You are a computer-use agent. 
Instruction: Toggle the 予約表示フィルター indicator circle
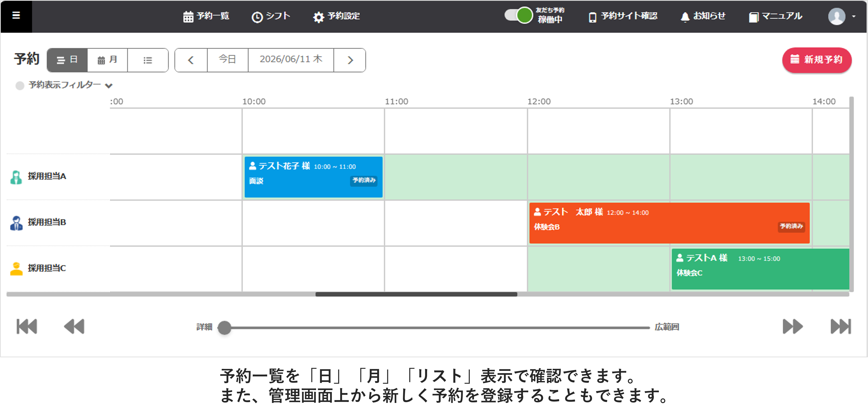[x=20, y=86]
